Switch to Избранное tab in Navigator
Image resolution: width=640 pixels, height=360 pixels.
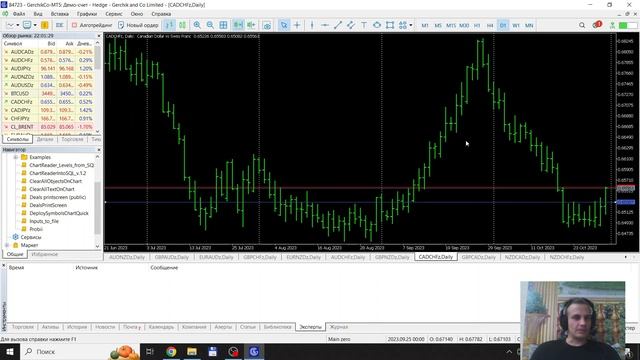point(44,254)
